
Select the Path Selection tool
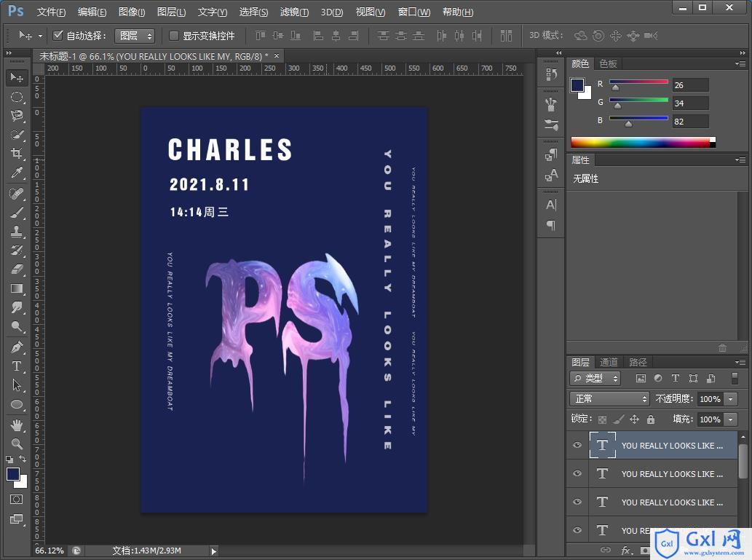click(x=17, y=384)
